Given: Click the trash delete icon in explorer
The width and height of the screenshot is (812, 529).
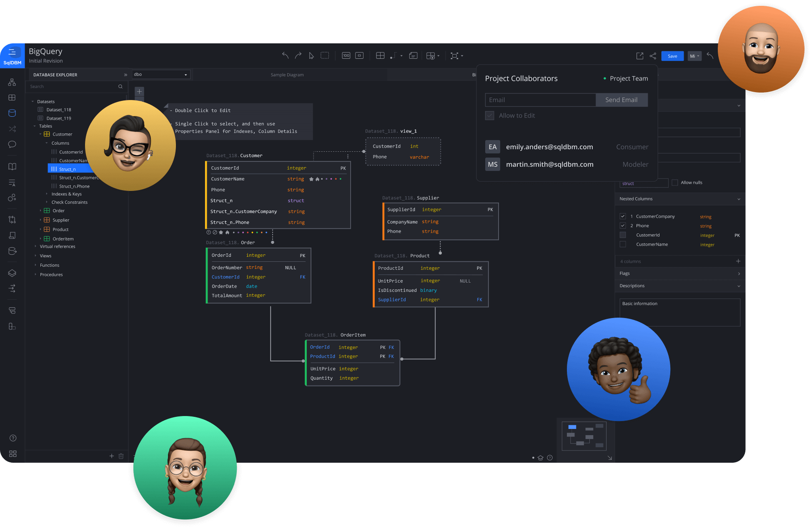Looking at the screenshot, I should tap(121, 456).
